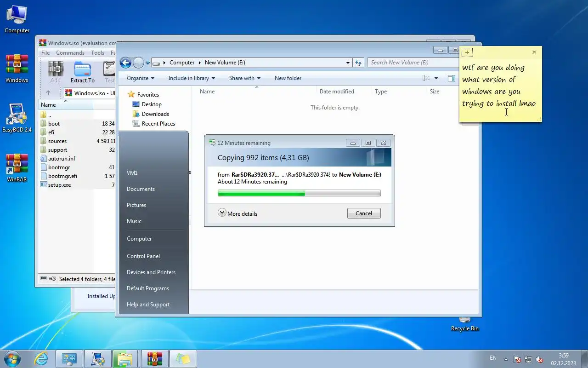The height and width of the screenshot is (368, 588).
Task: Open the File menu in WinRAR
Action: coord(45,53)
